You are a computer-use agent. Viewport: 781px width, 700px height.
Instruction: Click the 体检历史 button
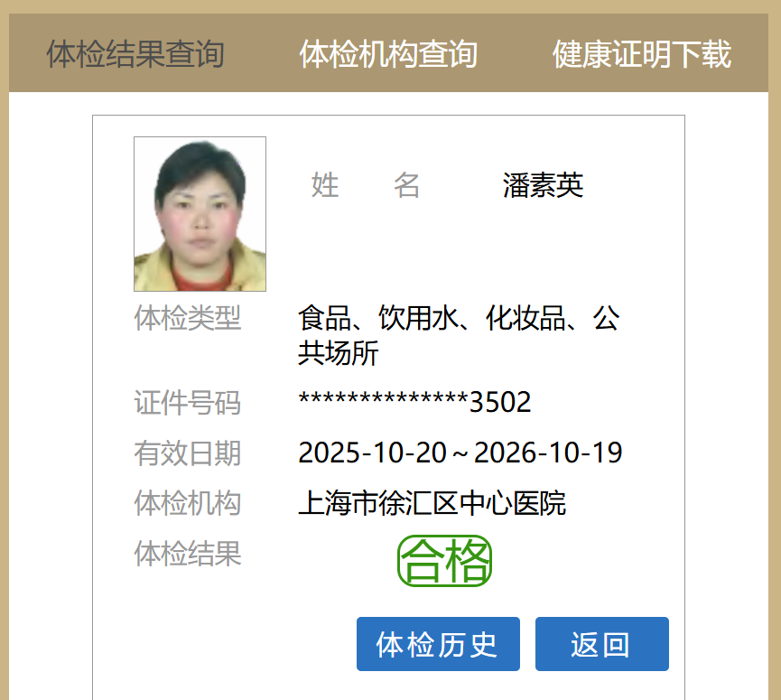click(x=438, y=644)
